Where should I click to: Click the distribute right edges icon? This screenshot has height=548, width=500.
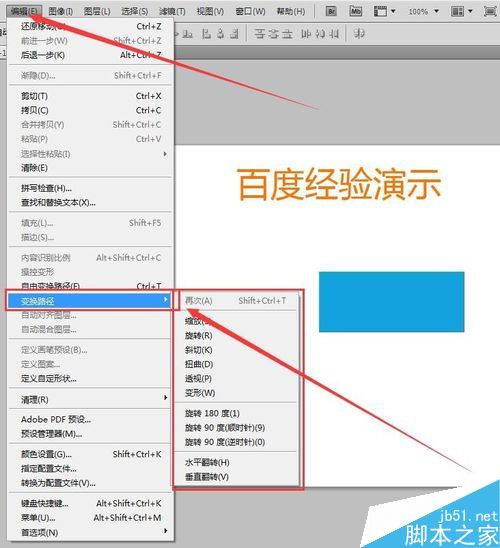point(334,34)
